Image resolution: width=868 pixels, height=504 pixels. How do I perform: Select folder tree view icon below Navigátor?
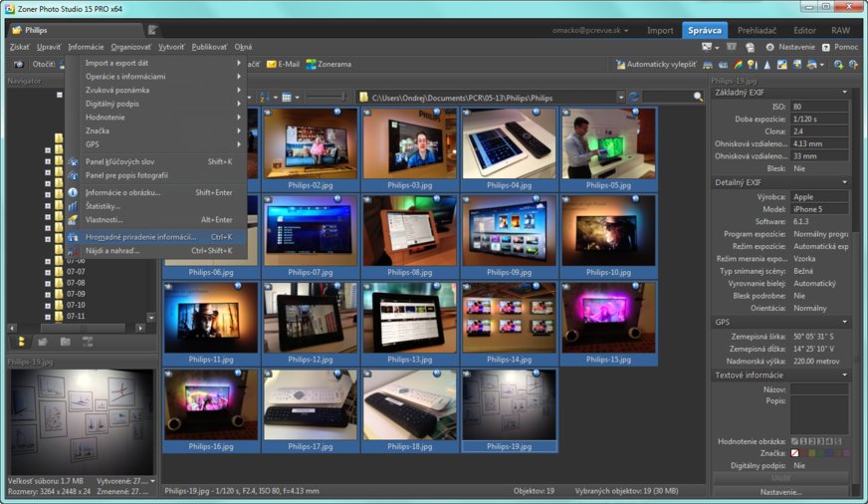[x=21, y=341]
